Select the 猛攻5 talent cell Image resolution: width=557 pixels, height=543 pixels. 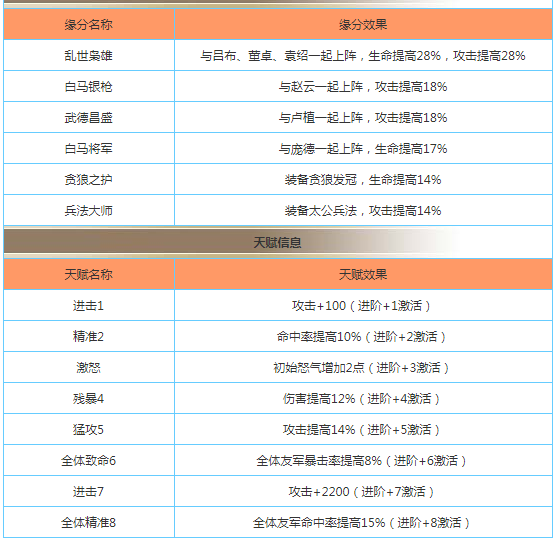click(89, 429)
